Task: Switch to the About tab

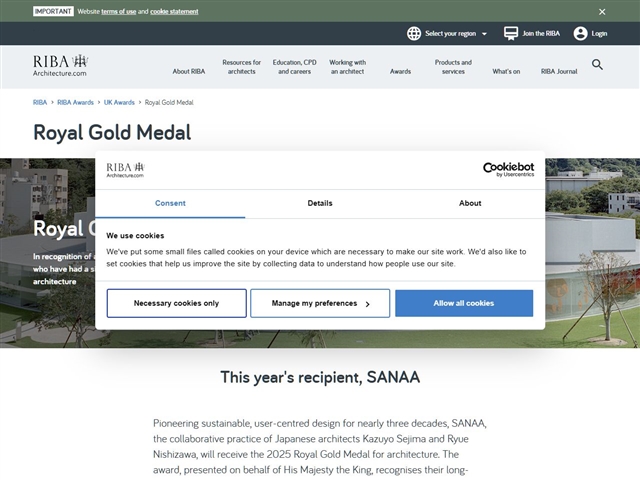Action: (470, 203)
